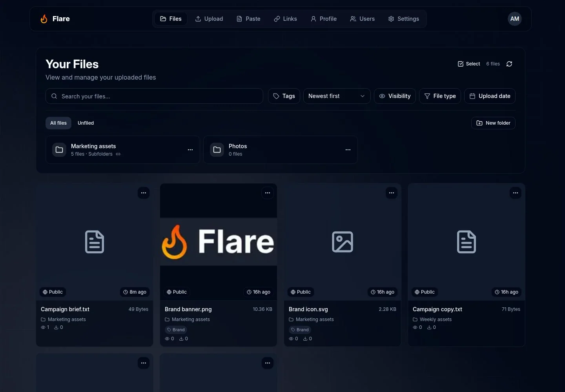The height and width of the screenshot is (392, 565).
Task: Open the Profile tab
Action: (x=324, y=19)
